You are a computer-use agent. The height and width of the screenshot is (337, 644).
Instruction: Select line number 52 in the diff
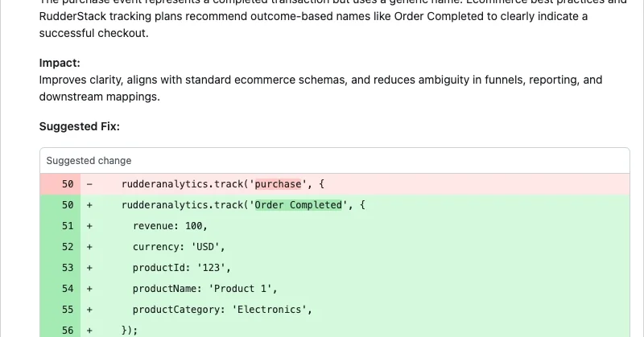coord(68,247)
